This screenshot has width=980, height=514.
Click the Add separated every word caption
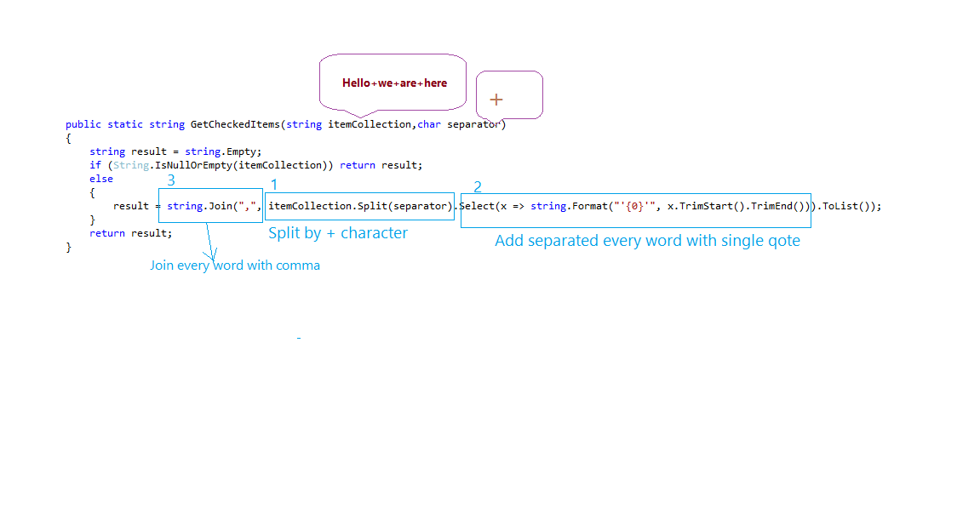649,241
